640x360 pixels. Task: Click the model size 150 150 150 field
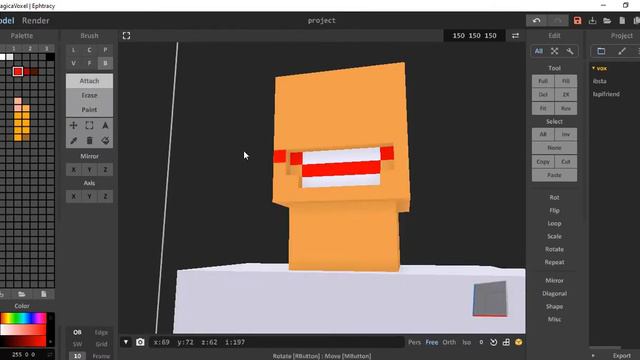coord(474,36)
